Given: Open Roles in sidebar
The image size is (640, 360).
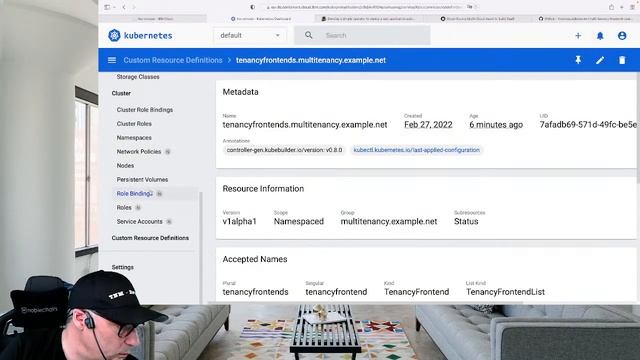Looking at the screenshot, I should click(124, 207).
